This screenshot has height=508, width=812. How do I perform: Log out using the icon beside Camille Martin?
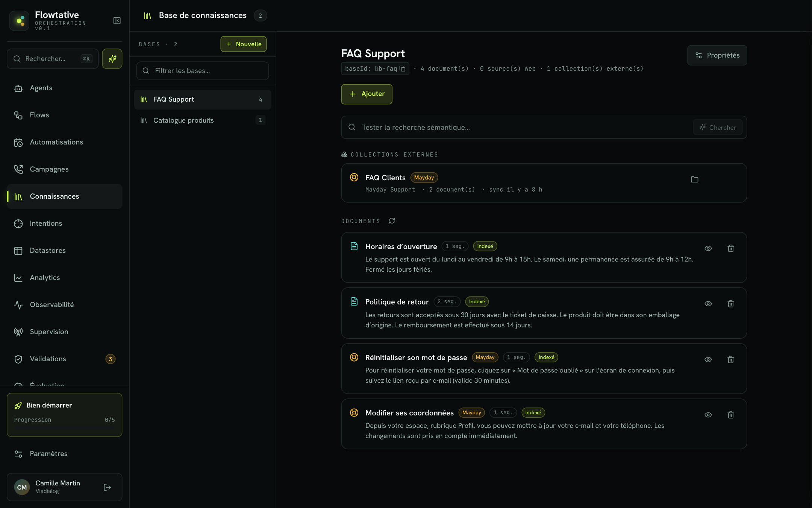107,487
